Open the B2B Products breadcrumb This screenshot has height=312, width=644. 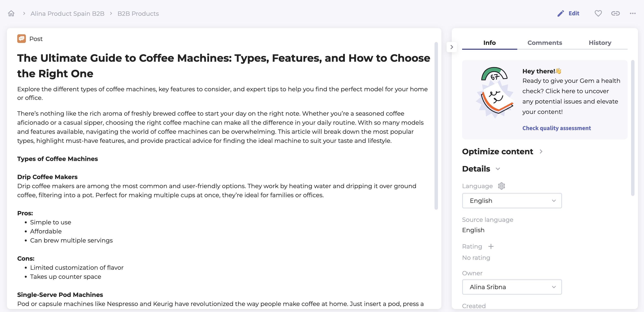click(x=138, y=14)
